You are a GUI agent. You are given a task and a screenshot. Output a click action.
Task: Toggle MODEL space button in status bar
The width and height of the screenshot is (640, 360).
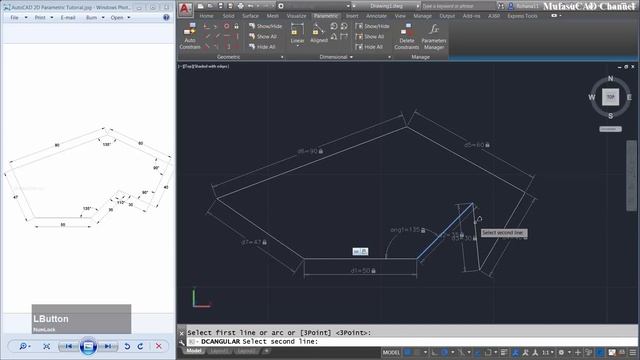[391, 352]
